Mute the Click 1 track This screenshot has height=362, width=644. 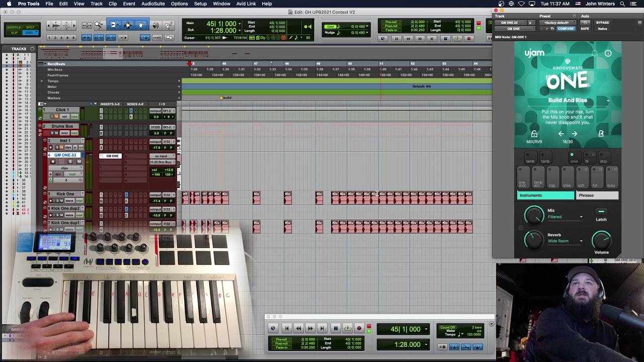tap(57, 117)
